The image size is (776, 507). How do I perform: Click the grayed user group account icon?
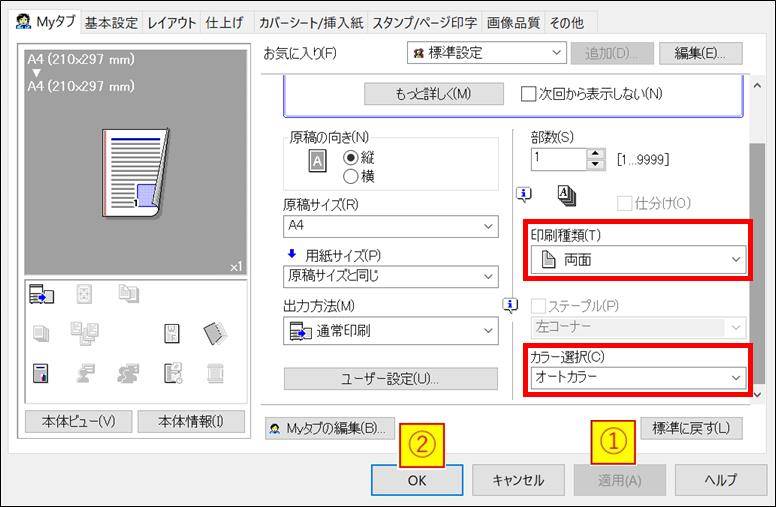pyautogui.click(x=128, y=373)
